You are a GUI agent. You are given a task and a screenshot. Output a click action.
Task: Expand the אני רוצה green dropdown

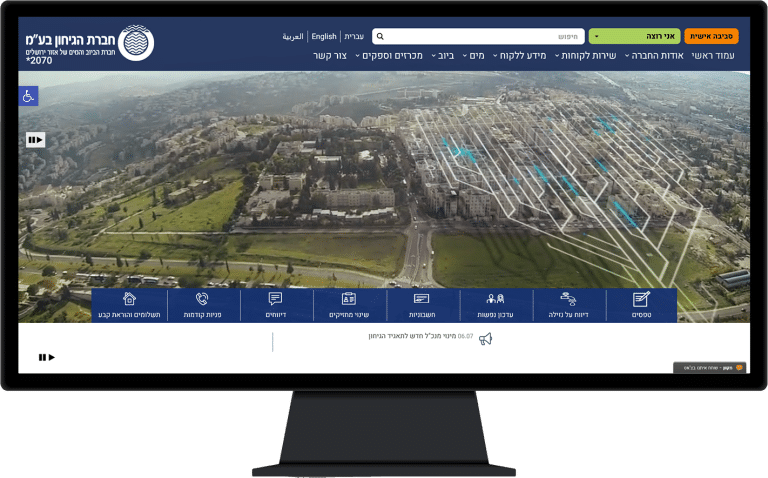point(634,36)
